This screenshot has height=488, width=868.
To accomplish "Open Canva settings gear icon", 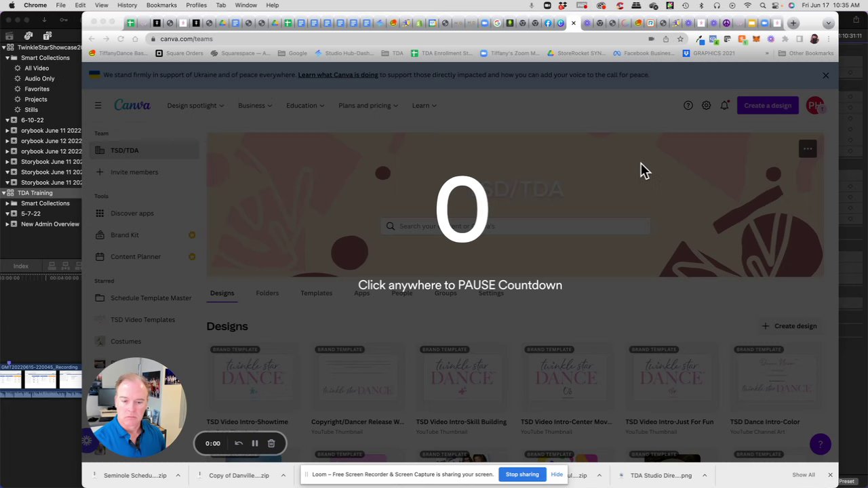I will [707, 106].
